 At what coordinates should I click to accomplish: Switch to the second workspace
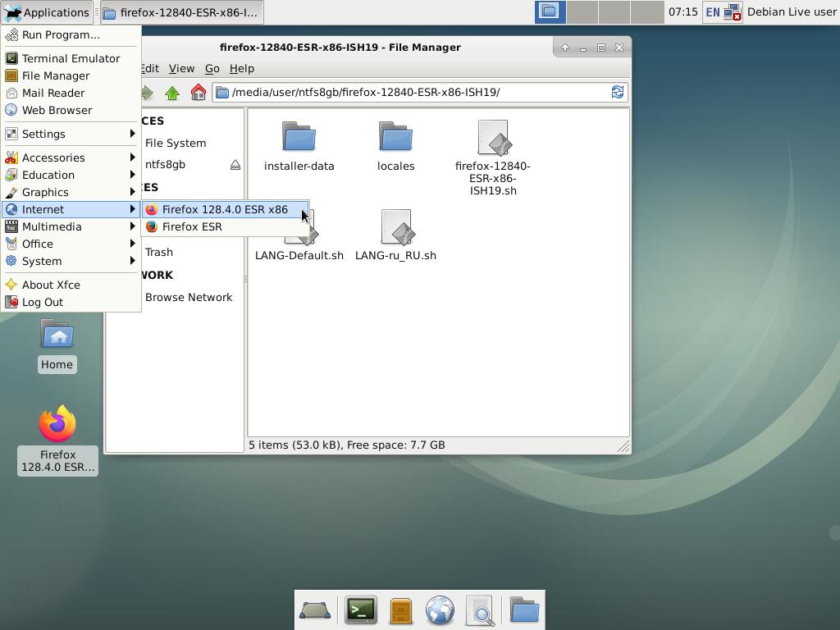tap(582, 11)
